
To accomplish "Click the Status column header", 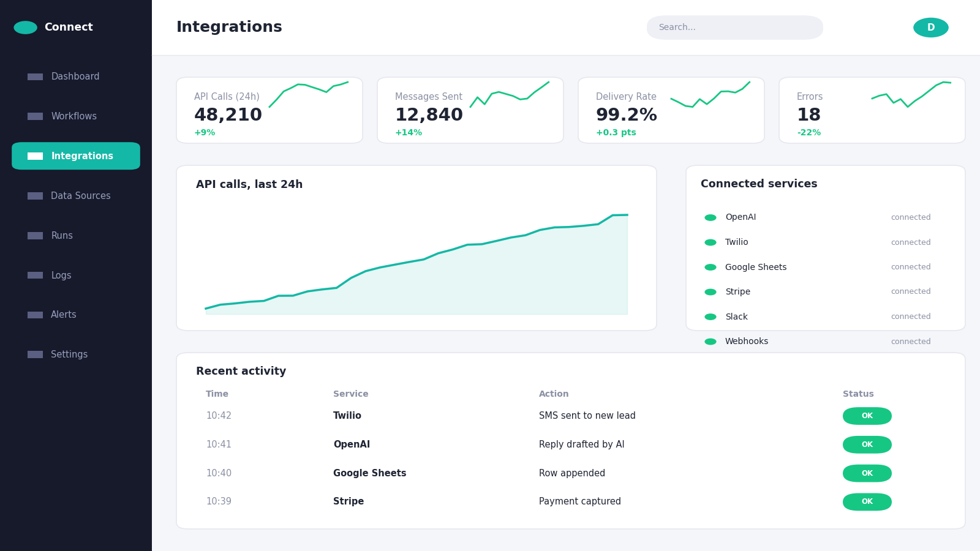I will (x=858, y=394).
